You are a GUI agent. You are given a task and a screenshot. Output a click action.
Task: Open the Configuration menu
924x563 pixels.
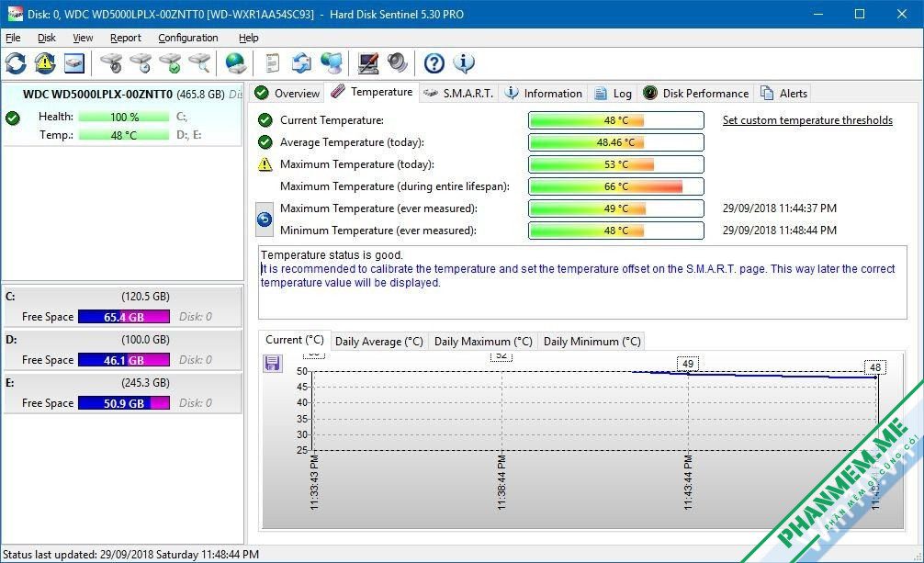(188, 38)
